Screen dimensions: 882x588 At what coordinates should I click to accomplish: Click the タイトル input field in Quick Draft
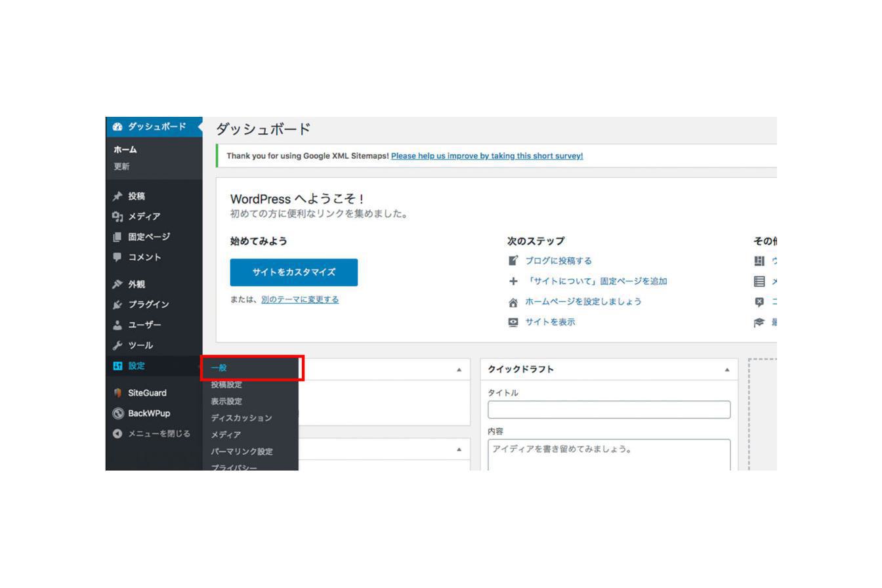pyautogui.click(x=608, y=409)
